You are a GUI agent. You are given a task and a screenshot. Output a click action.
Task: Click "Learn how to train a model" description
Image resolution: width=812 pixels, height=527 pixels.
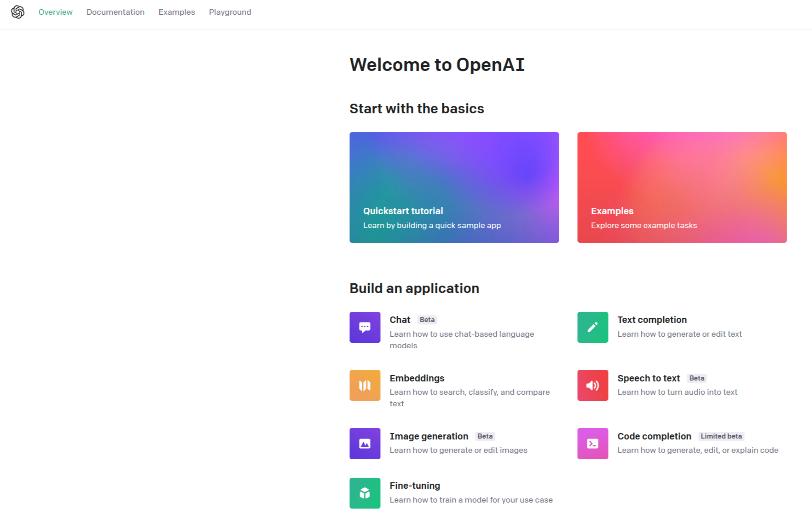[471, 500]
